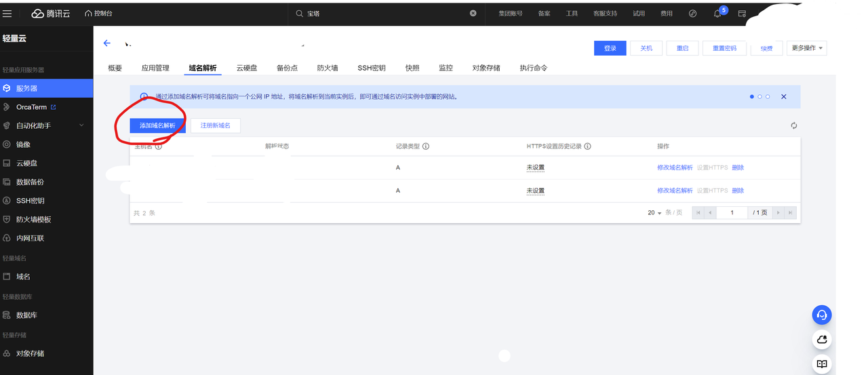Switch to the 执行命令 tab
Image resolution: width=868 pixels, height=375 pixels.
point(534,68)
